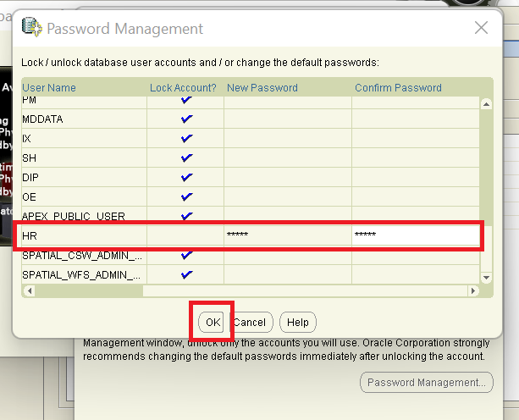Click New Password cell for OE
Screen dimensions: 519x420
click(x=288, y=197)
